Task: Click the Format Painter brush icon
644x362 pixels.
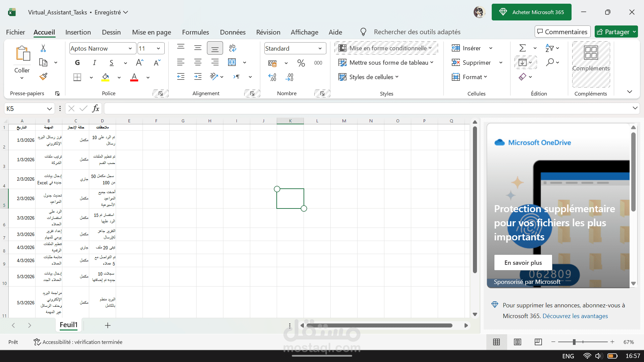Action: click(x=43, y=77)
